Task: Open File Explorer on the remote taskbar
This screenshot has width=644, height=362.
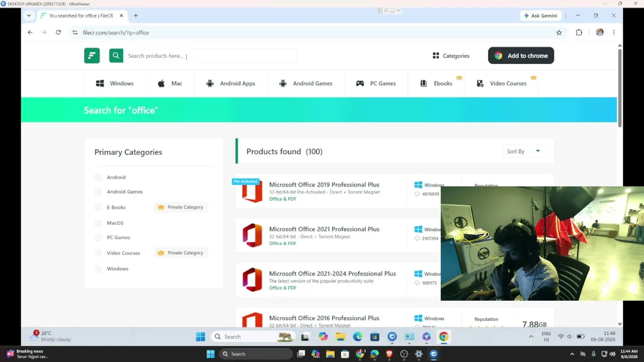Action: [x=340, y=337]
